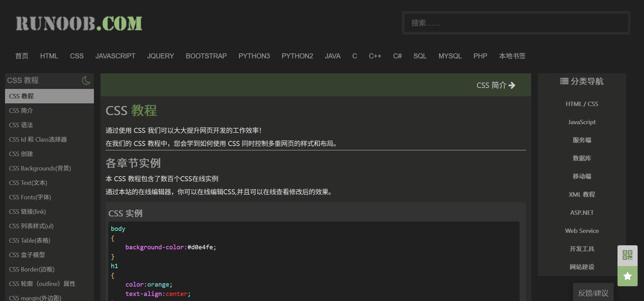
Task: Click the search input field
Action: pyautogui.click(x=516, y=23)
